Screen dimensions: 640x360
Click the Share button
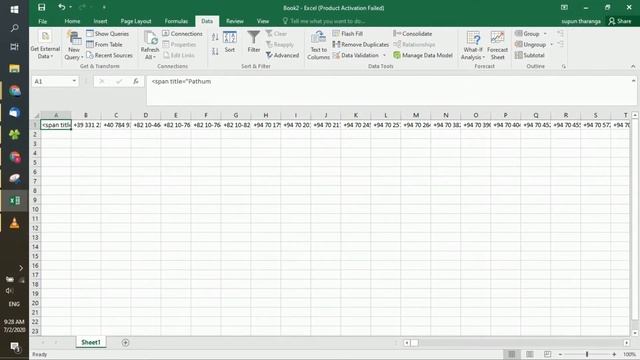click(620, 21)
